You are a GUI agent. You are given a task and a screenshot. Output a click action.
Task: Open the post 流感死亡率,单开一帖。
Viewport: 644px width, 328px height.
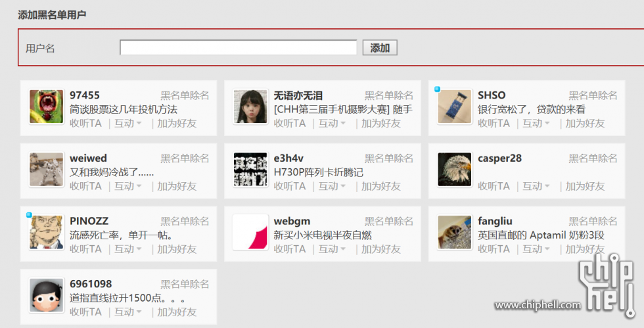pos(121,235)
